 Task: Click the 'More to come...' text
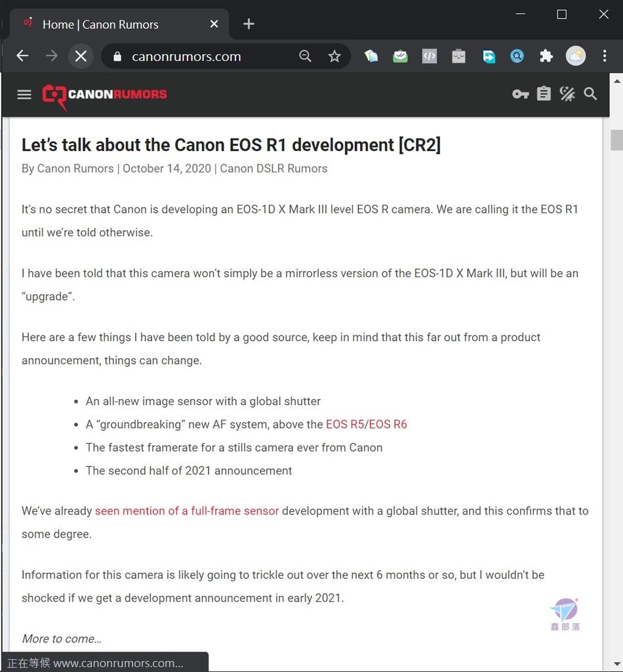click(x=62, y=639)
